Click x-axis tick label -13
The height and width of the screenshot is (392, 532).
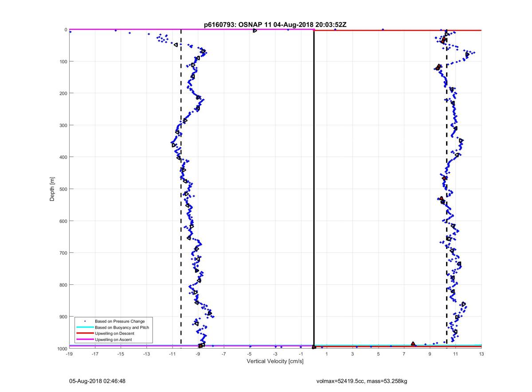point(146,354)
